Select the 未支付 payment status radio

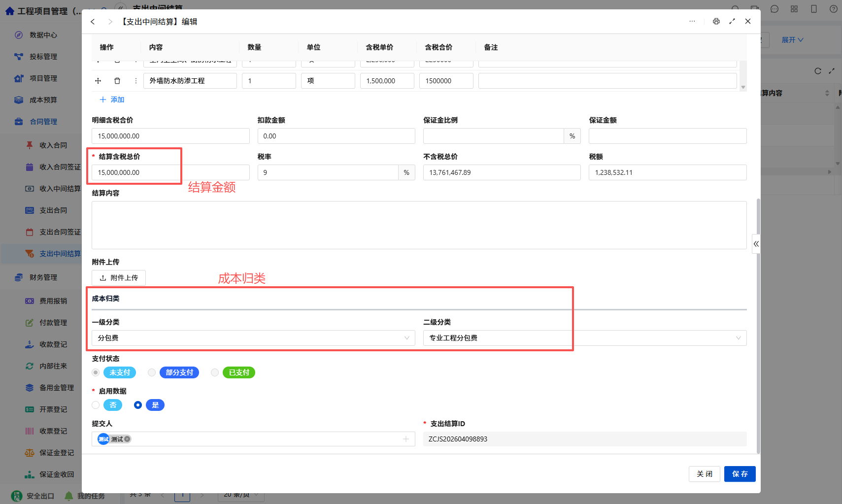[x=96, y=372]
